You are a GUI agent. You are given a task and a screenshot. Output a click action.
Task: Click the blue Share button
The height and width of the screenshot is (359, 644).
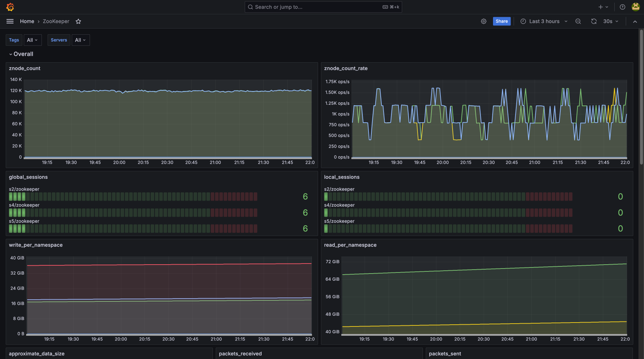tap(501, 21)
